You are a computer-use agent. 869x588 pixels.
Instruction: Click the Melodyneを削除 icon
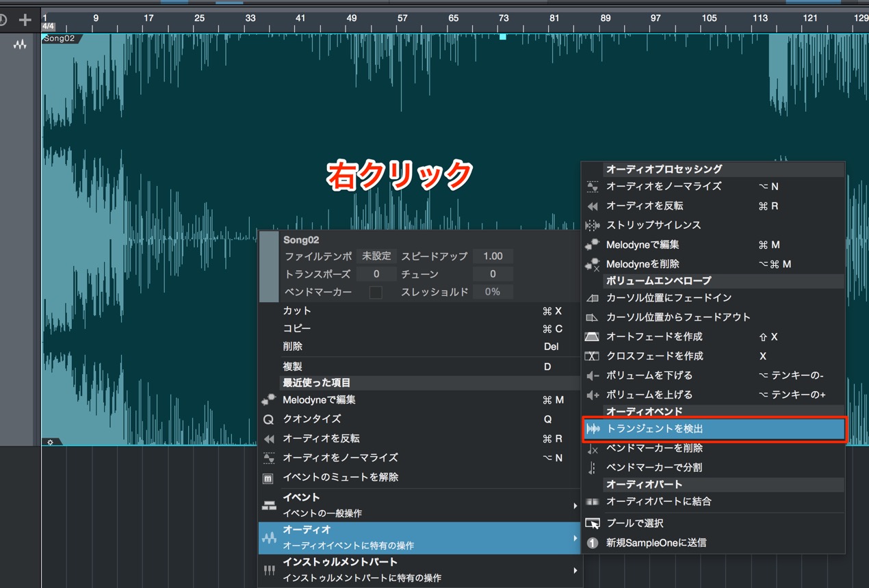click(x=593, y=264)
